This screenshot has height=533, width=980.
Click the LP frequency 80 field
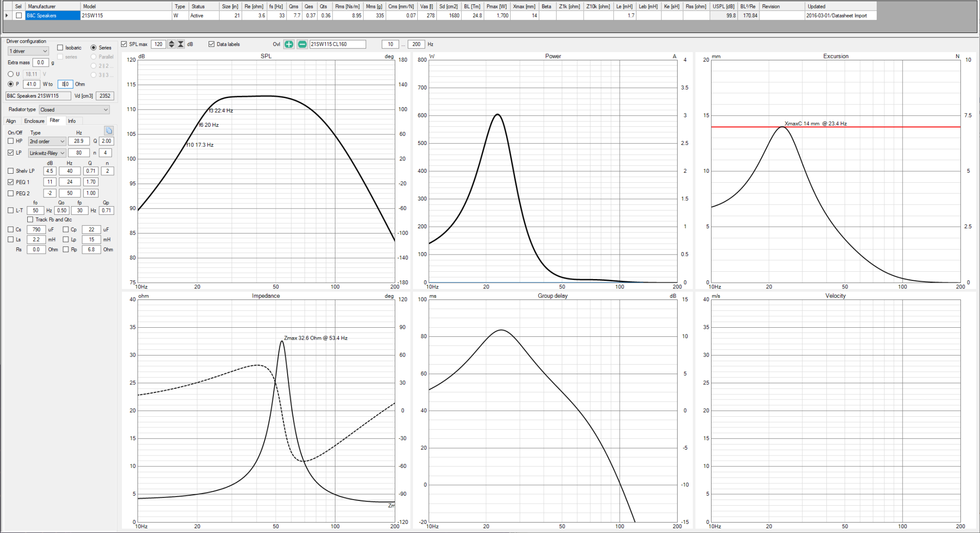tap(79, 153)
